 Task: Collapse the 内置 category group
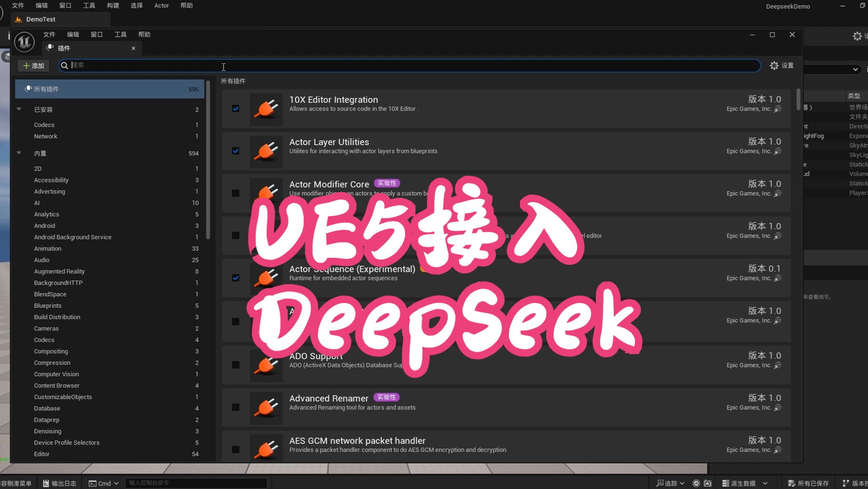(19, 153)
